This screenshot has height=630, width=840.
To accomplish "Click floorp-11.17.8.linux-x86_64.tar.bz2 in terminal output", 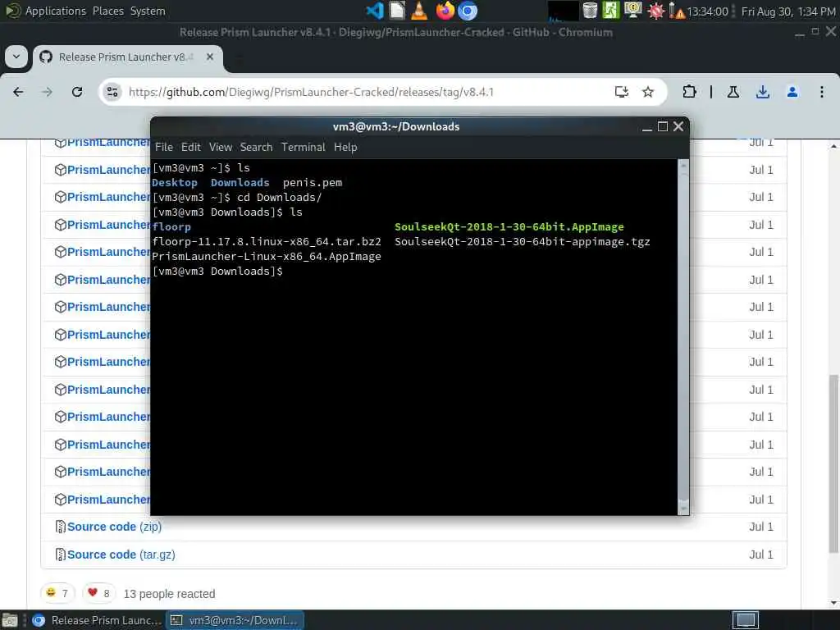I will pyautogui.click(x=267, y=242).
